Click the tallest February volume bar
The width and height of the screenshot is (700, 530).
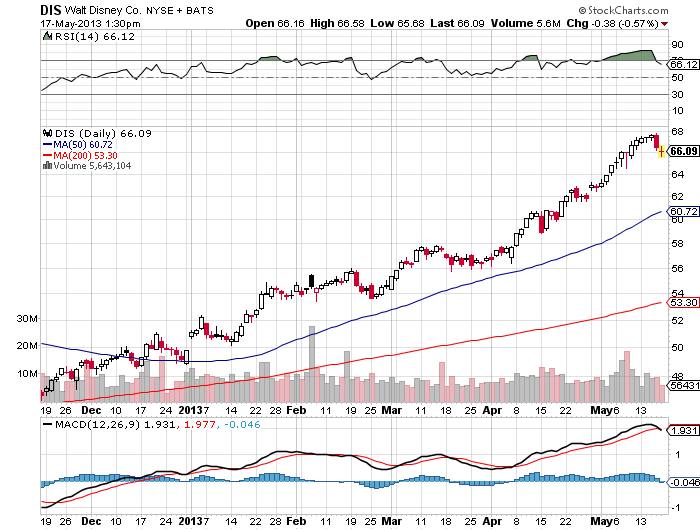click(312, 364)
